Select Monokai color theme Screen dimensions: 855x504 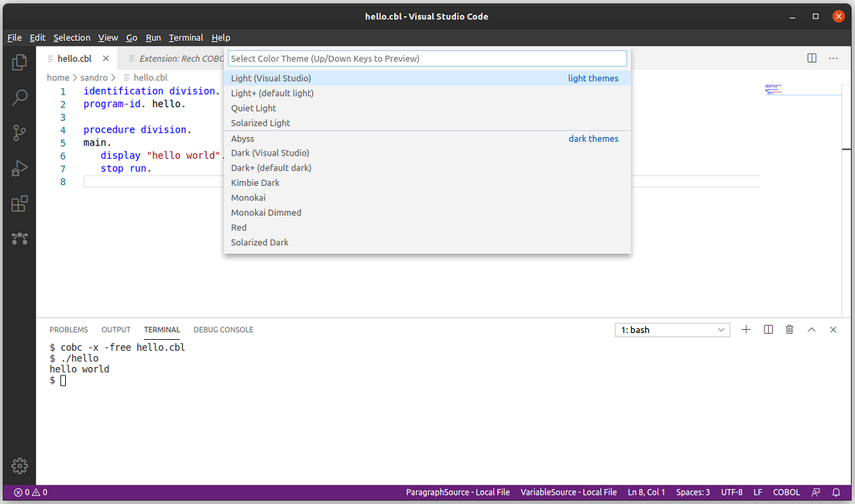[x=249, y=197]
